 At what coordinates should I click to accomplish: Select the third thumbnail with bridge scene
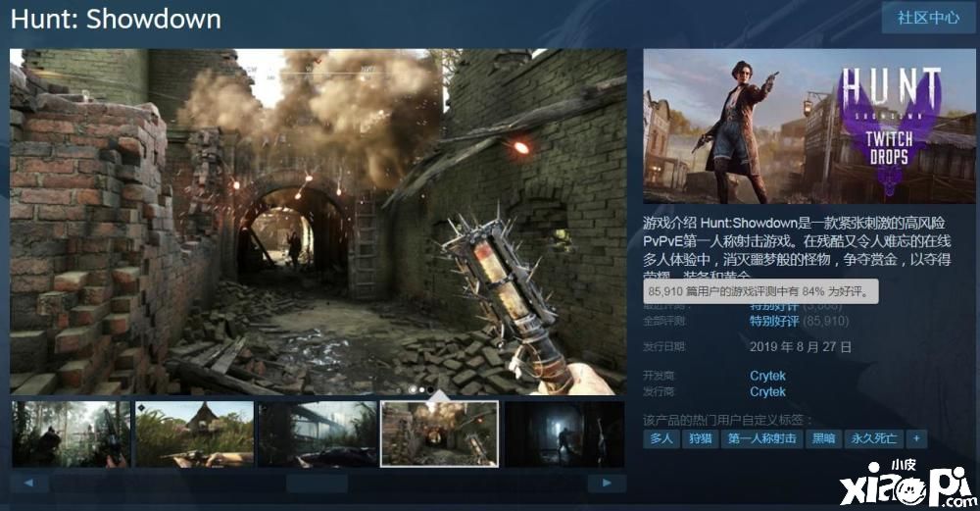(318, 434)
